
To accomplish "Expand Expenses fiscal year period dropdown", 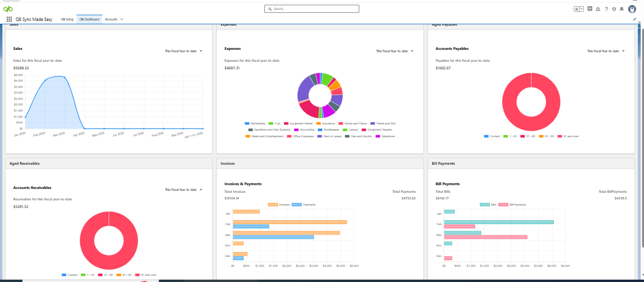I will coord(395,51).
